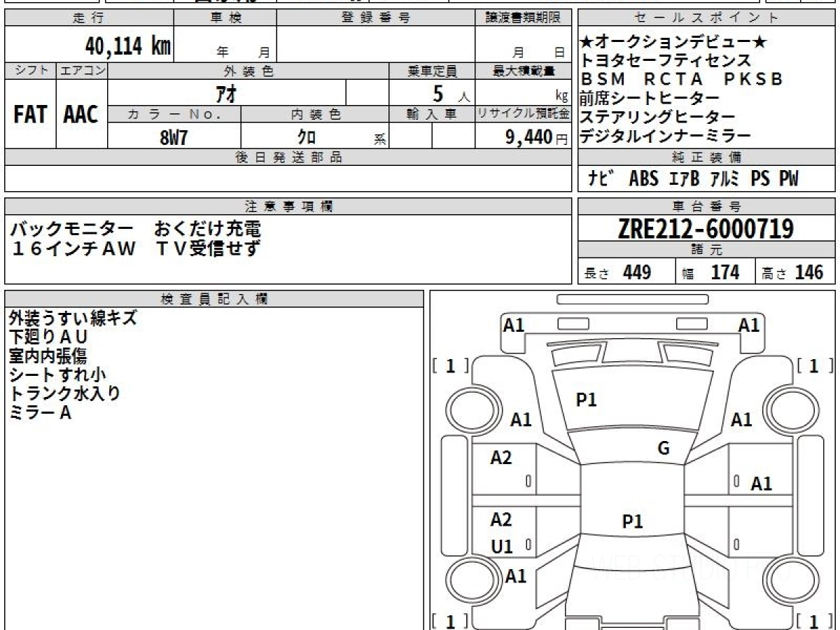Click the 諸元 heading
840x630 pixels.
pyautogui.click(x=707, y=250)
